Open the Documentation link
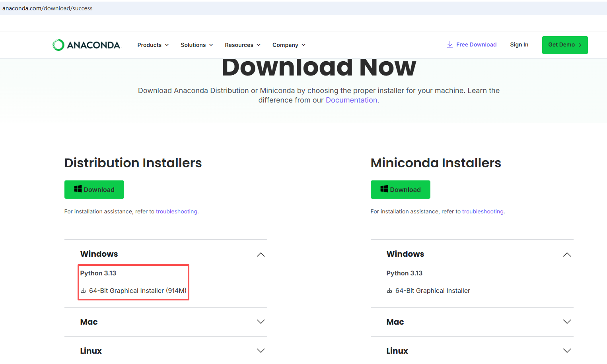This screenshot has width=607, height=364. point(351,100)
